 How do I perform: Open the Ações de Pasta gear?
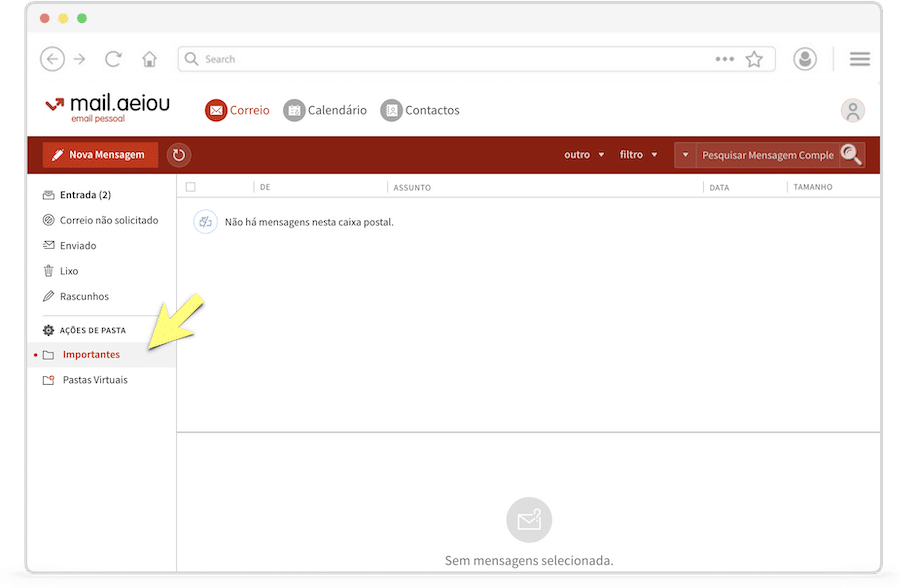pyautogui.click(x=48, y=330)
